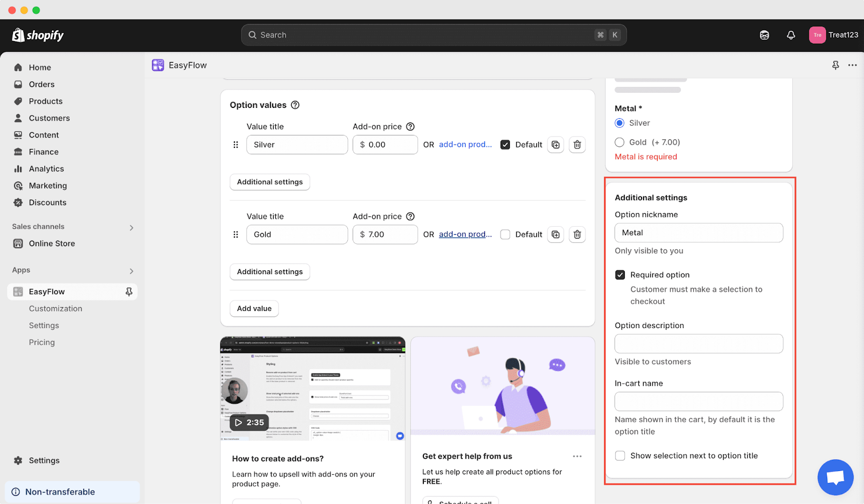Open the live chat bubble icon
The image size is (864, 504).
coord(835,477)
